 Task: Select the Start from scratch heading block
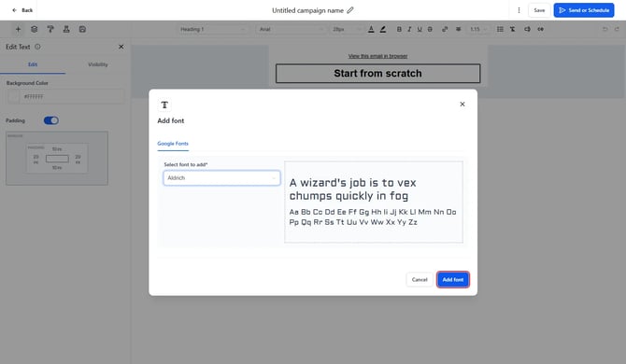coord(377,74)
